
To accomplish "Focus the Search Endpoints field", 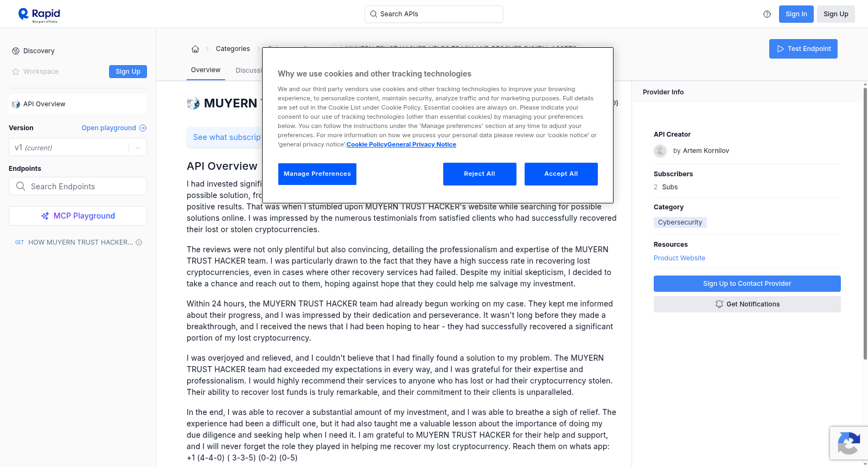I will point(78,186).
